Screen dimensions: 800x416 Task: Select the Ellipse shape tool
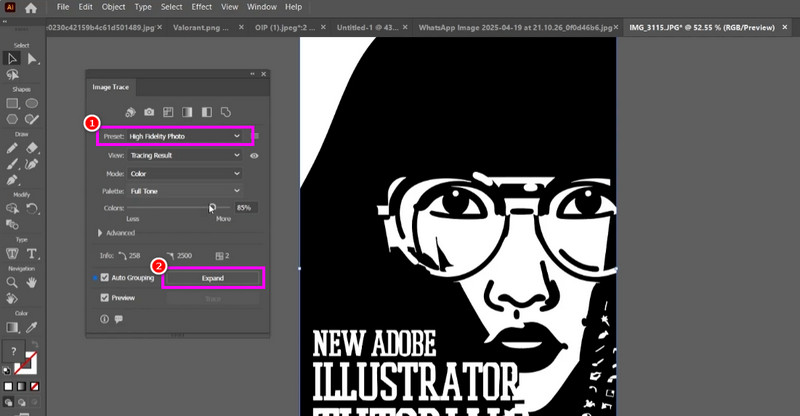(x=32, y=104)
